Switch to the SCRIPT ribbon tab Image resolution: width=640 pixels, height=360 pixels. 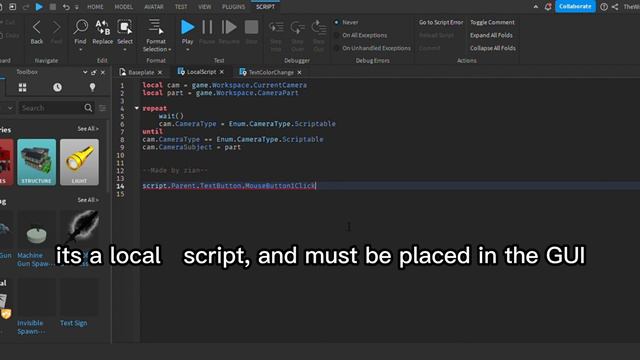(265, 7)
